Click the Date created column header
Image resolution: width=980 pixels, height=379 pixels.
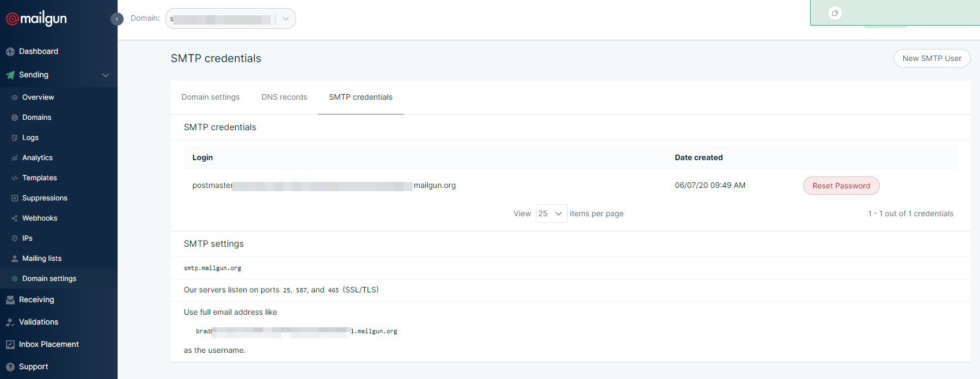pos(699,157)
